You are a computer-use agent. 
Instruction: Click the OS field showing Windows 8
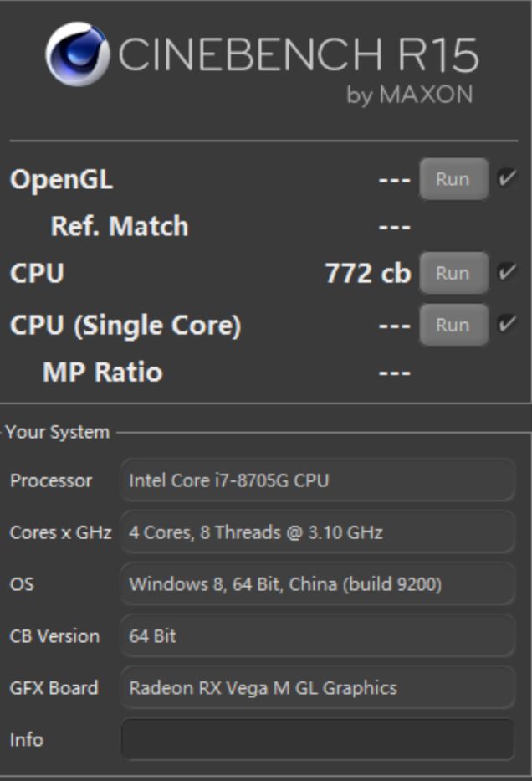pyautogui.click(x=318, y=584)
